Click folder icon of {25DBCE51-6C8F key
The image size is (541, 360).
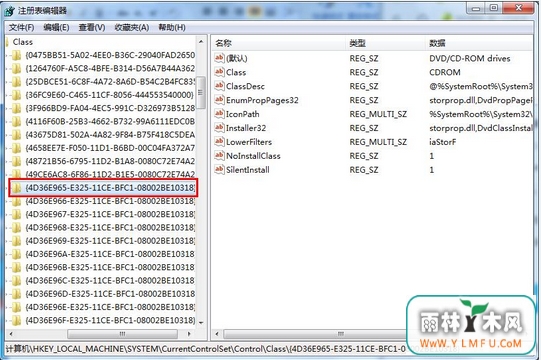pyautogui.click(x=16, y=82)
